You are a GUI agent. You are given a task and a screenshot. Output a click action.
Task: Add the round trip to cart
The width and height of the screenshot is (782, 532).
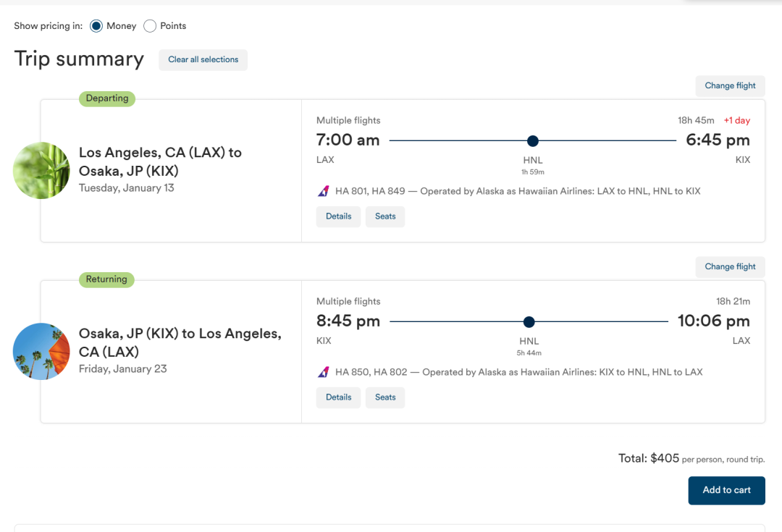coord(726,490)
